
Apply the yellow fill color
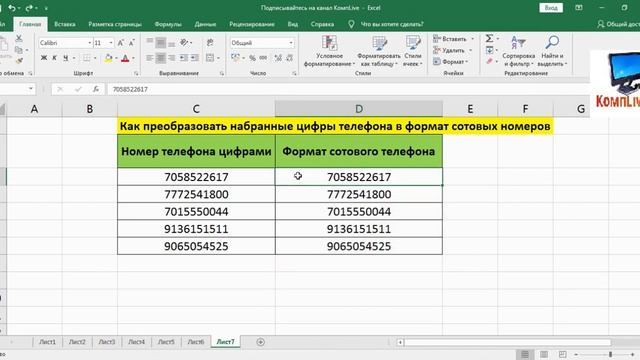(108, 58)
